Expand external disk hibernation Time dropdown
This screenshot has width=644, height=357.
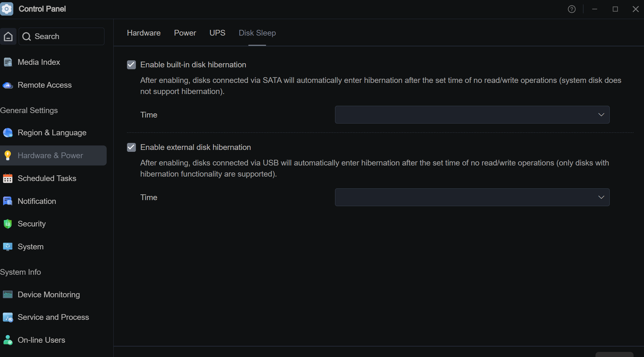[472, 197]
